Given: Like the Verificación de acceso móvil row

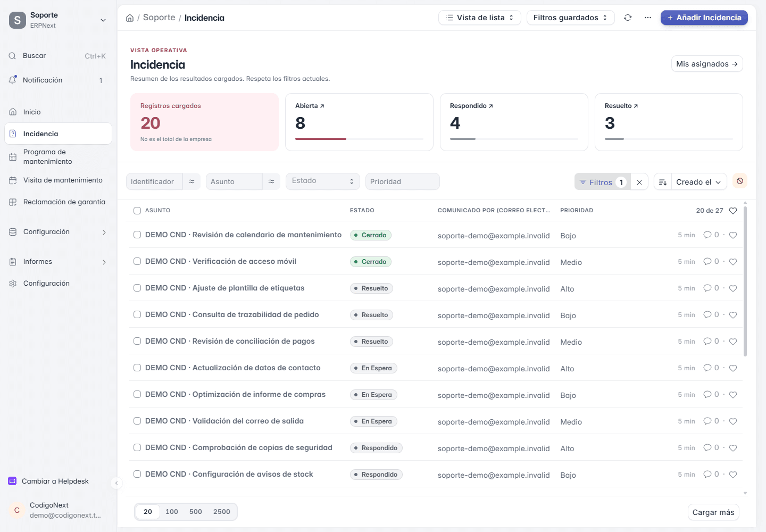Looking at the screenshot, I should 733,262.
